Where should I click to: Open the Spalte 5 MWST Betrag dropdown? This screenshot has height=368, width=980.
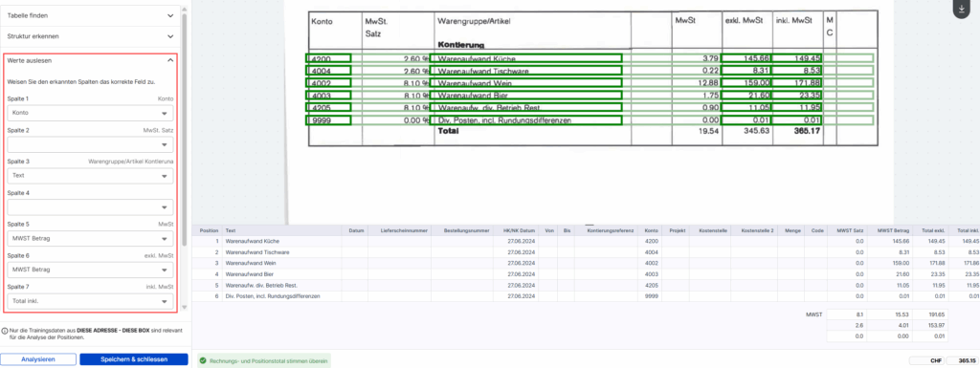(91, 238)
